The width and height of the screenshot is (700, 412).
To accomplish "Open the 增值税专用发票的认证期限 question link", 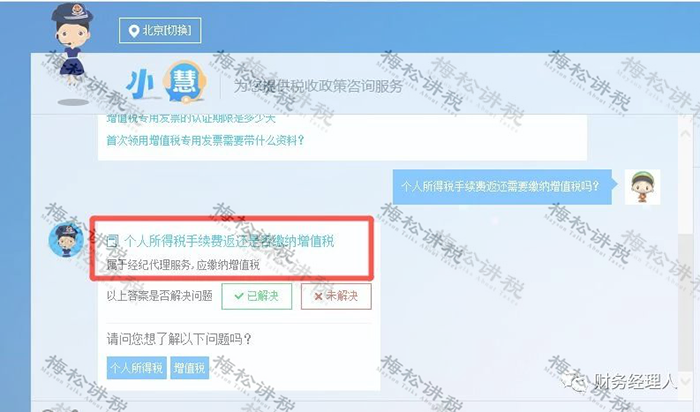I will 191,119.
